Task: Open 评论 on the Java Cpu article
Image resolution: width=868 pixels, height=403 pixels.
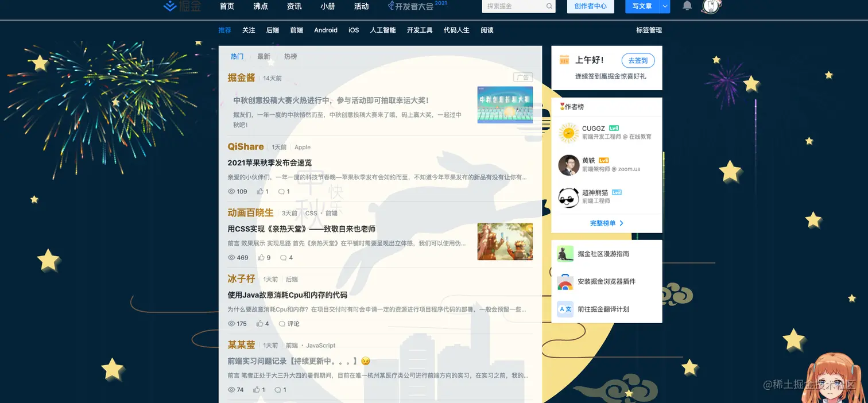Action: (x=289, y=324)
